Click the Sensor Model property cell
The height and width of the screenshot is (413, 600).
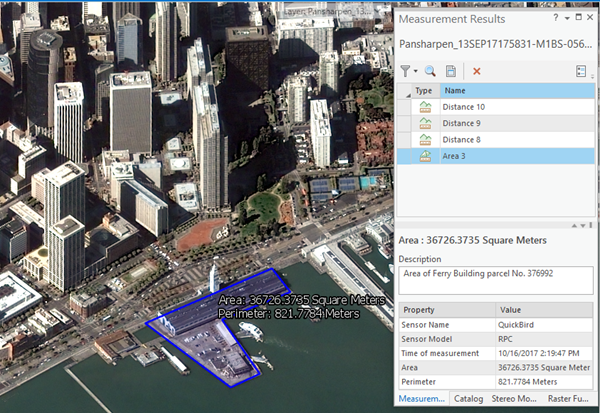(x=447, y=339)
